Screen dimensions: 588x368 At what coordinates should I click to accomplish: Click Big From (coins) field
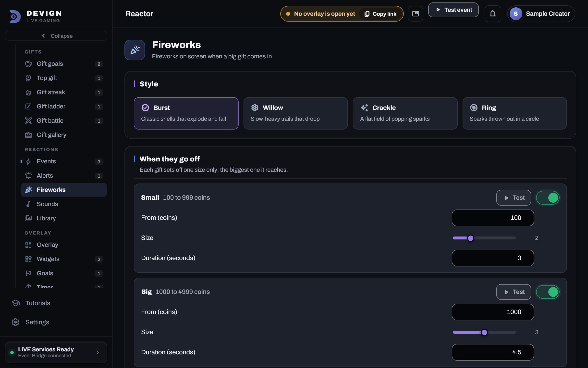493,312
